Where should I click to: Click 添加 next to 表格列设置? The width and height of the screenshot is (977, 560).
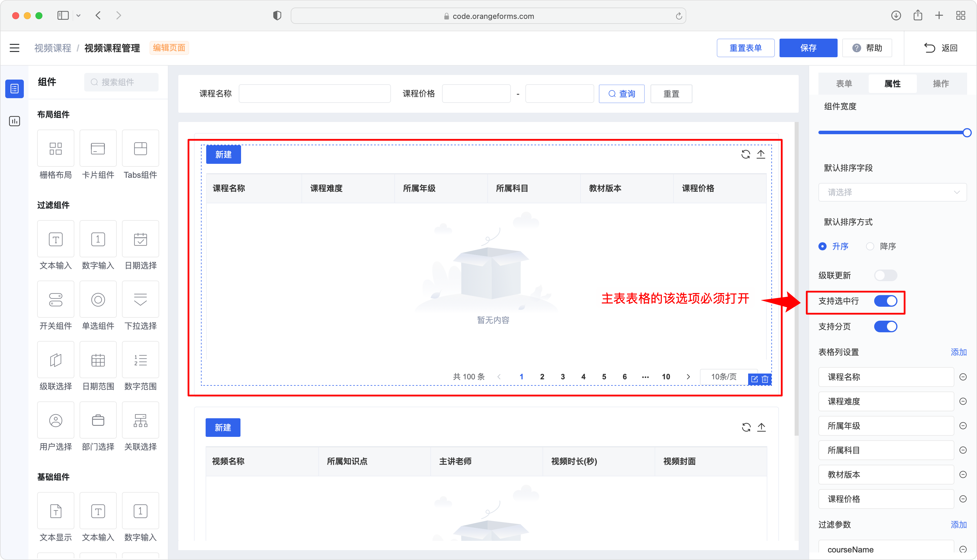tap(958, 352)
